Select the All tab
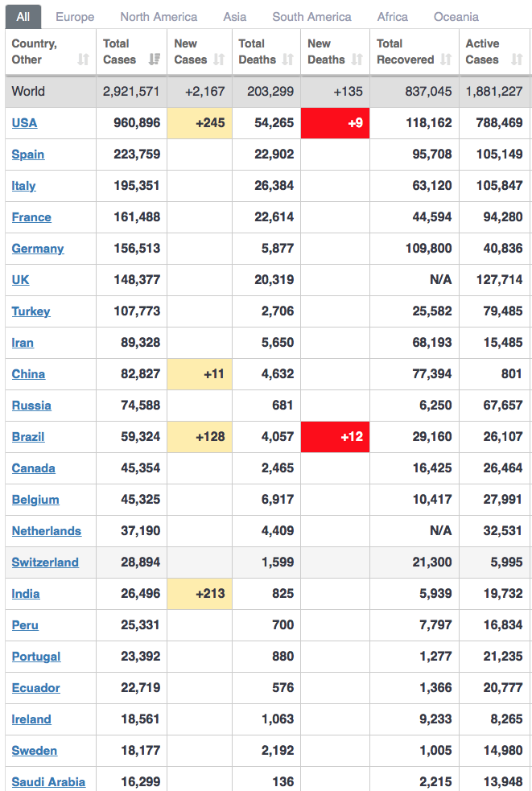This screenshot has width=532, height=791. coord(23,17)
